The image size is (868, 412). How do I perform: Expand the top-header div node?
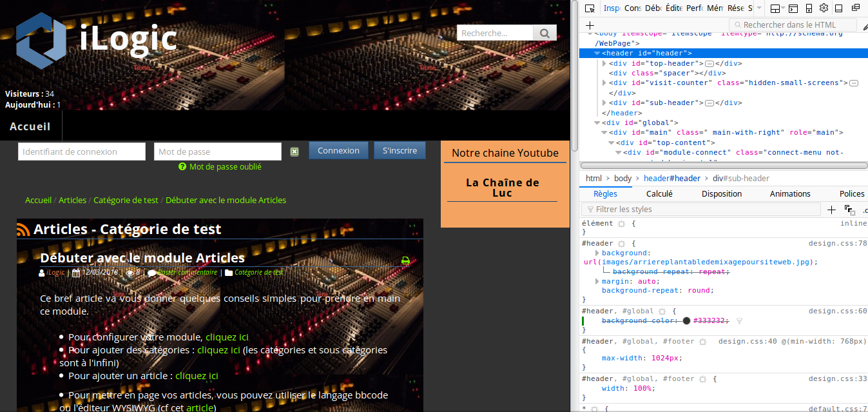tap(604, 64)
